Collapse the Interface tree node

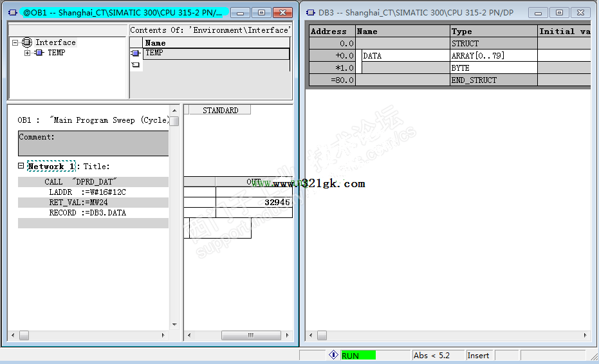click(x=15, y=42)
